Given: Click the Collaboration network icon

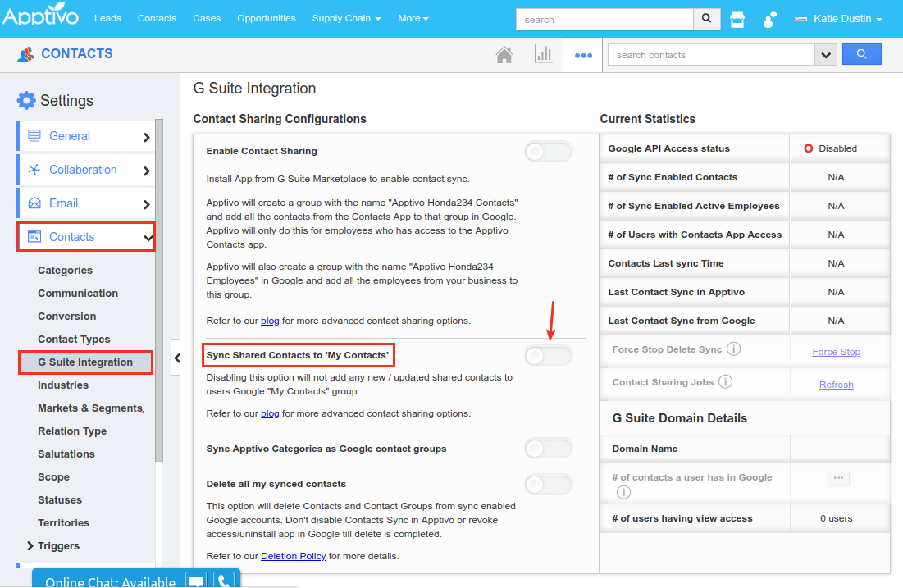Looking at the screenshot, I should pyautogui.click(x=34, y=169).
